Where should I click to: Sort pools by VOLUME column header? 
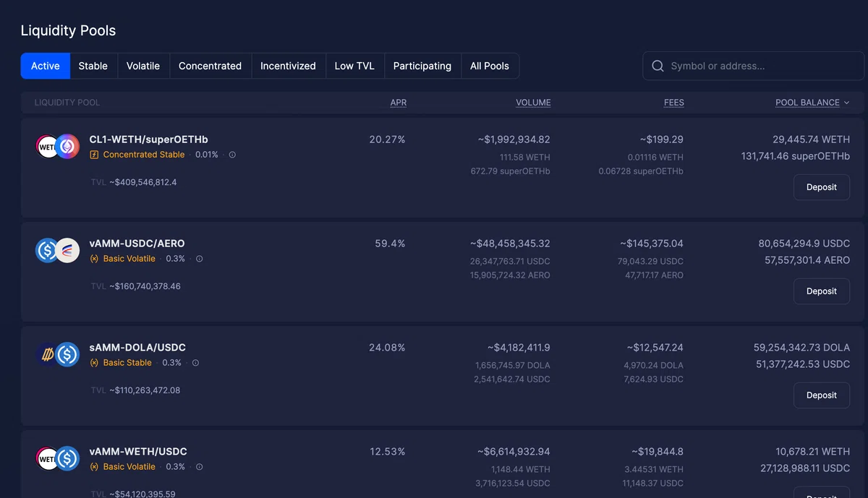coord(533,103)
